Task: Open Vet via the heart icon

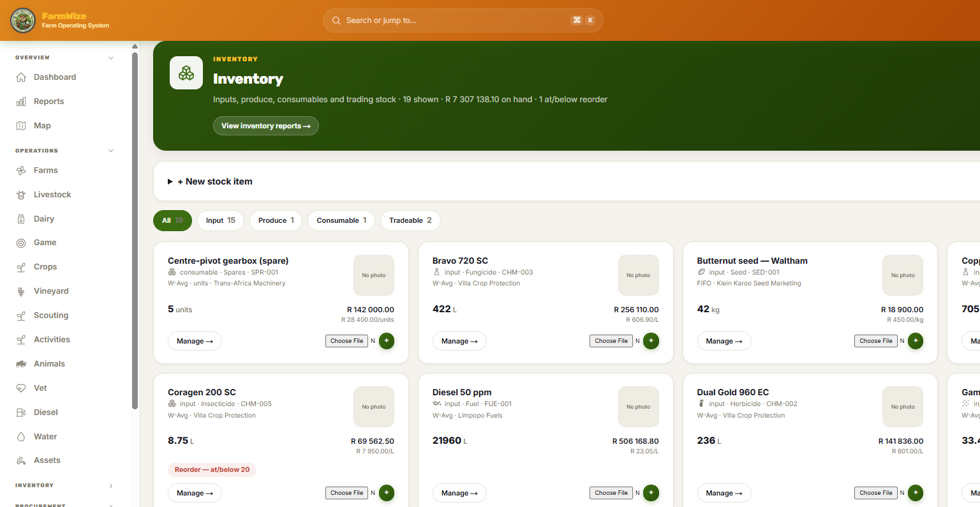Action: pos(21,388)
